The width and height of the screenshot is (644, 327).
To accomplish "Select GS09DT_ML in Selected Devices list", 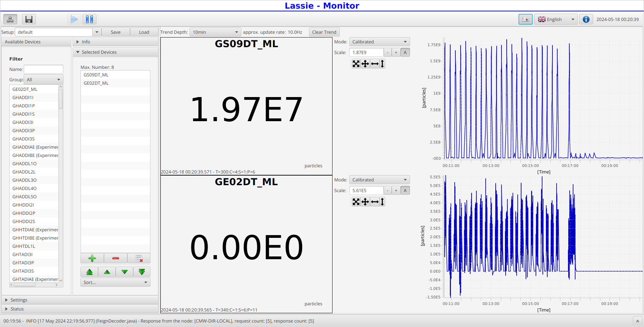I will 115,75.
